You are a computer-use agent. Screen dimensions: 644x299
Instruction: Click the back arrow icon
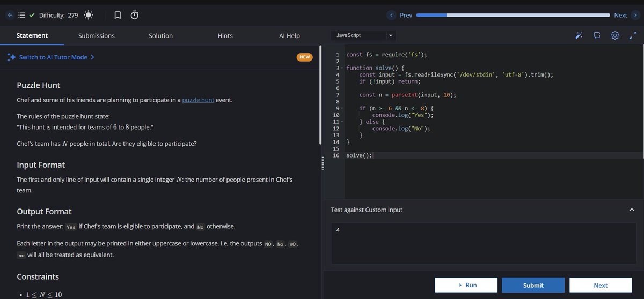10,16
